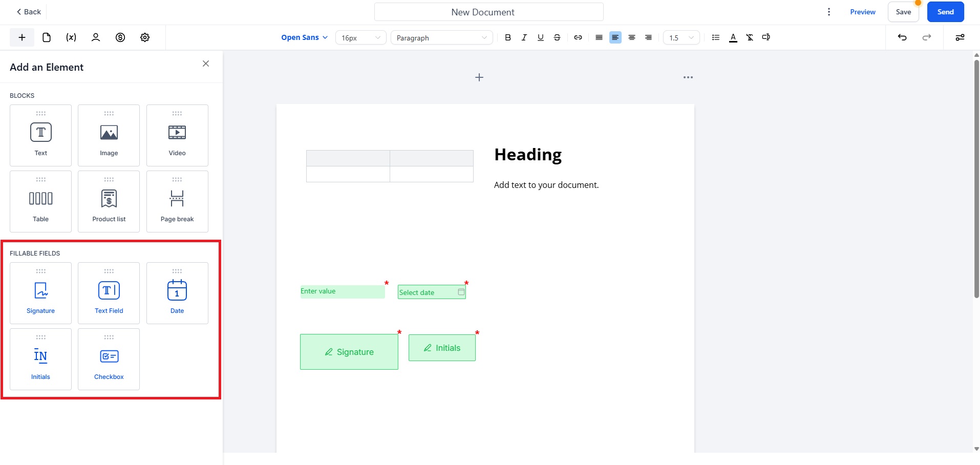Screen dimensions: 980x465
Task: Select the Checkbox fillable field tile
Action: click(109, 359)
